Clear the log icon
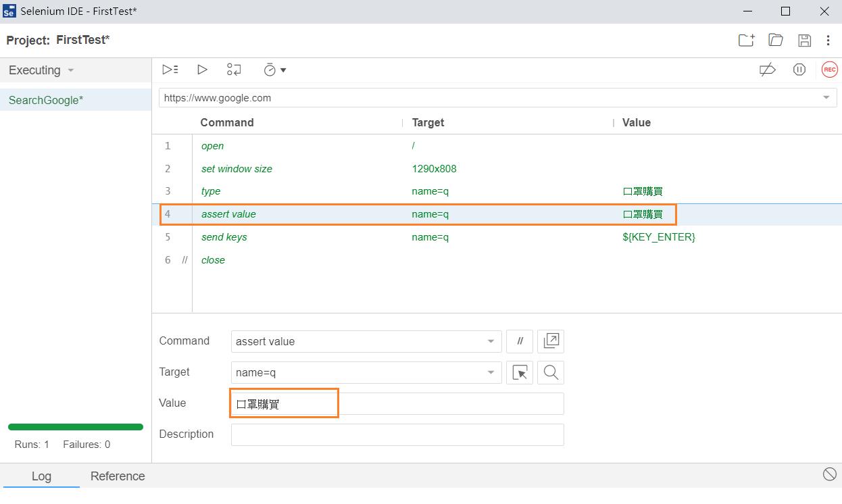Viewport: 842px width, 504px height. coord(829,474)
